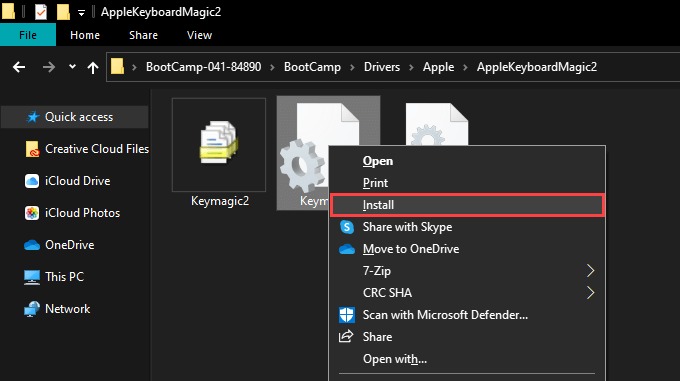Choose Open with... from context menu
Viewport: 680px width, 381px height.
[395, 359]
